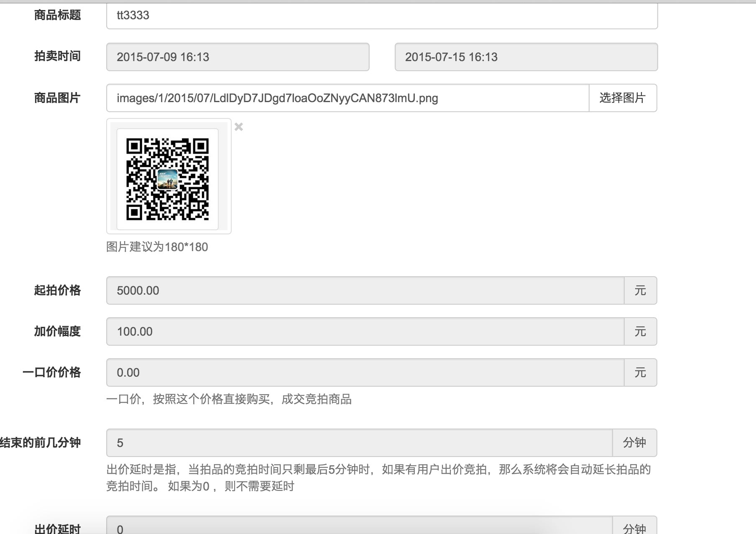The height and width of the screenshot is (534, 756).
Task: Click the 加价幅度 label
Action: point(57,331)
